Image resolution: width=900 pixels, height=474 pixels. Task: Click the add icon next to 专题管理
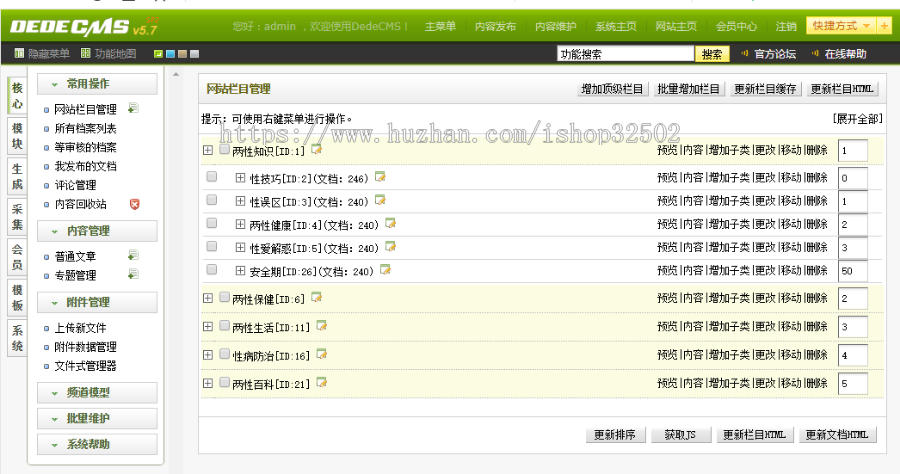point(133,274)
